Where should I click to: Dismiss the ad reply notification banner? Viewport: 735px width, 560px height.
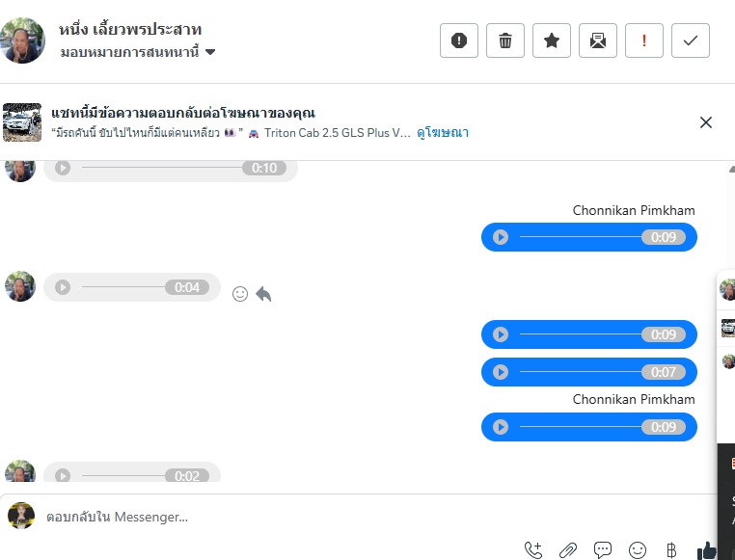[x=706, y=122]
